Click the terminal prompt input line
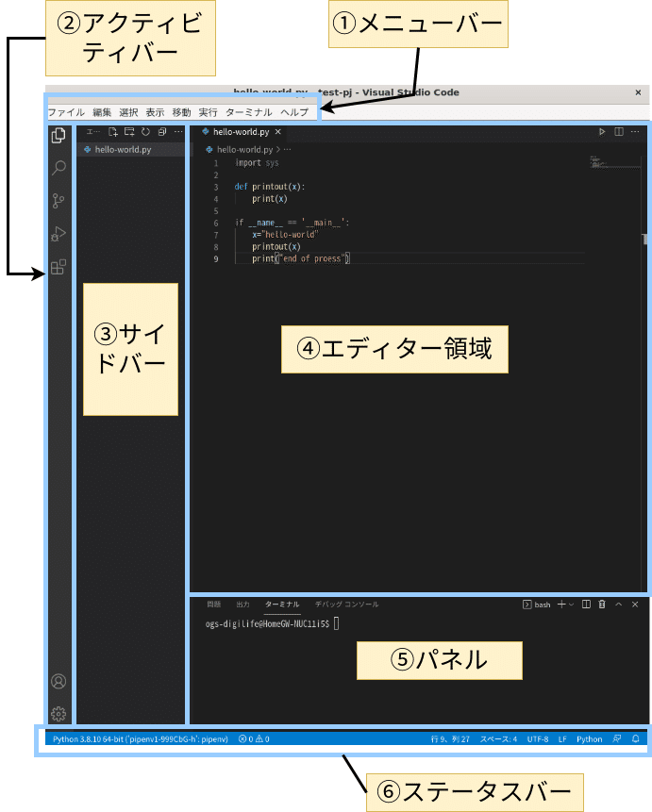Image resolution: width=652 pixels, height=812 pixels. pos(272,623)
